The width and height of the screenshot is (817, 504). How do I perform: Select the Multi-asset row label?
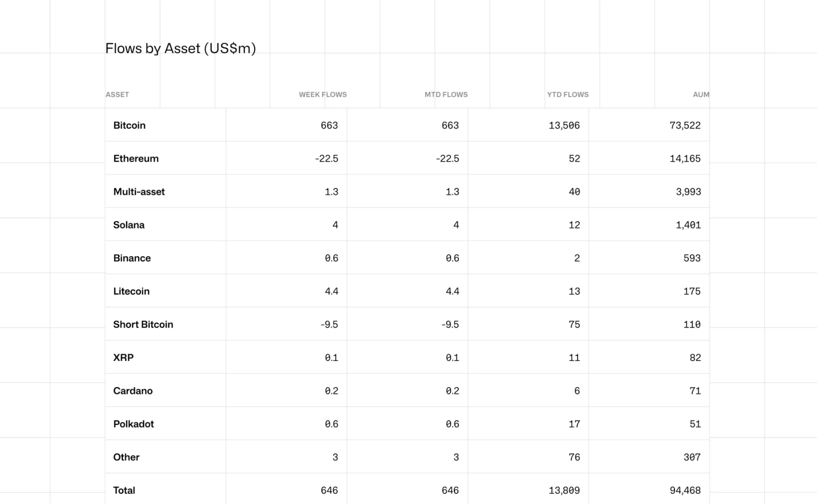point(139,192)
